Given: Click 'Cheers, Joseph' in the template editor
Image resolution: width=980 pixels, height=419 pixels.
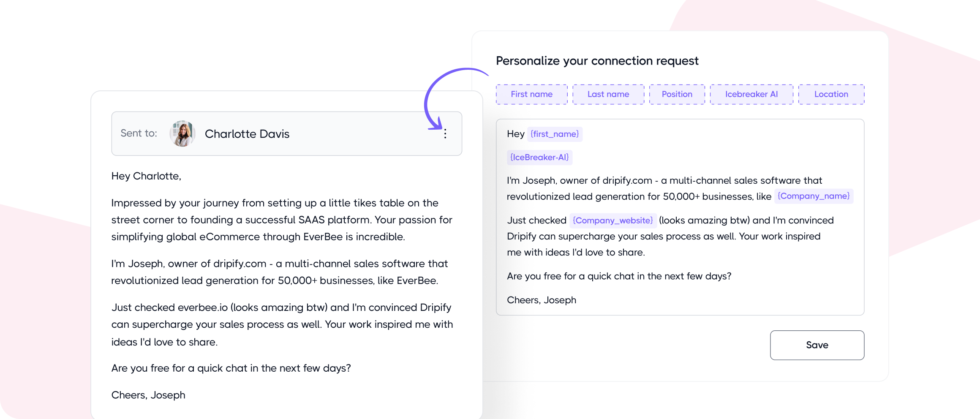Looking at the screenshot, I should tap(541, 300).
